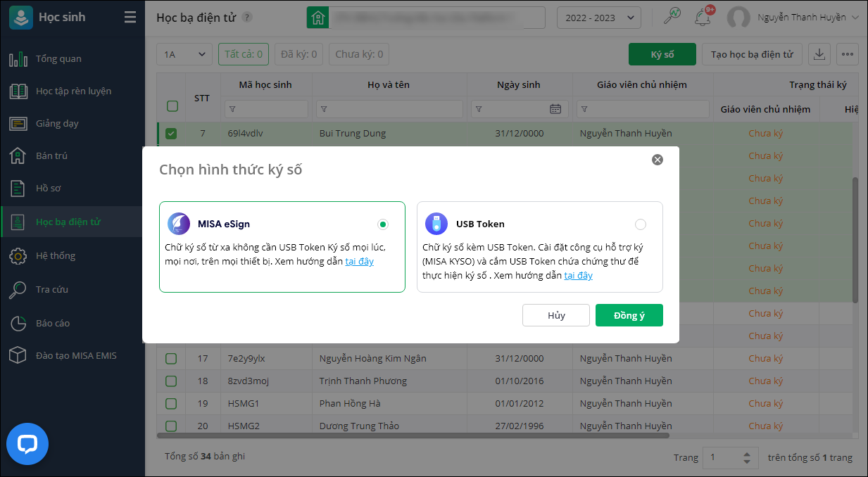Click the page number stepper arrows
868x477 pixels.
747,457
